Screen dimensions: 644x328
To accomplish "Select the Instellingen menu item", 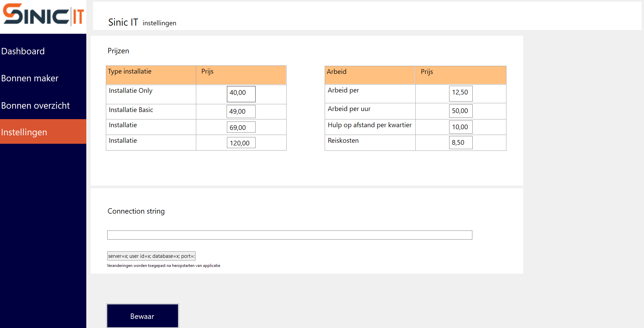I will coord(24,132).
